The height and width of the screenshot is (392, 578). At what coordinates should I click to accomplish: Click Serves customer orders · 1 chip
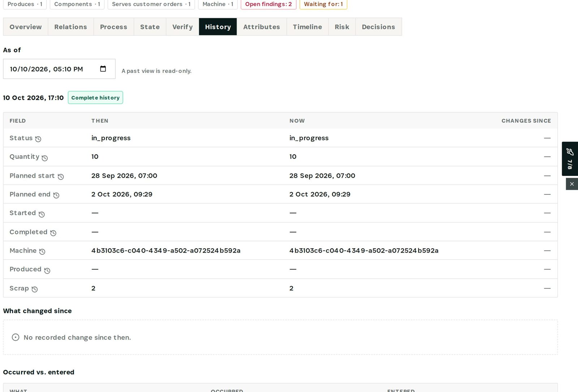[x=151, y=4]
